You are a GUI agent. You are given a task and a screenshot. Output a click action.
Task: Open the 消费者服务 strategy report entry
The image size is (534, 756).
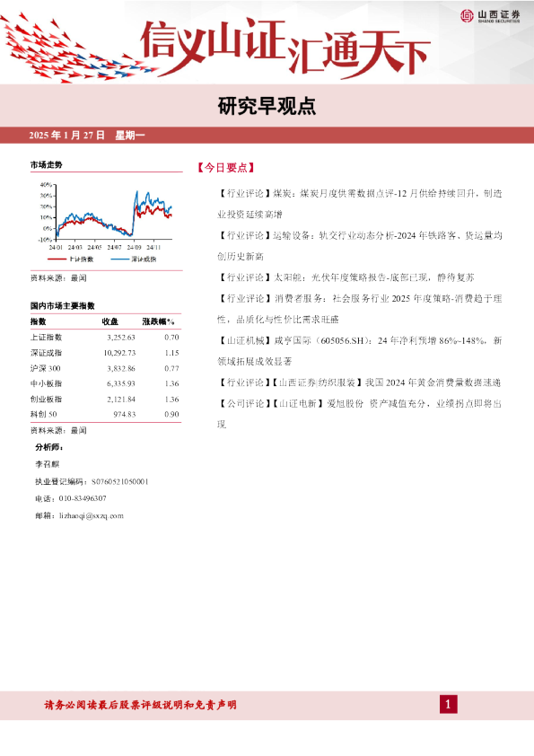[x=360, y=309]
